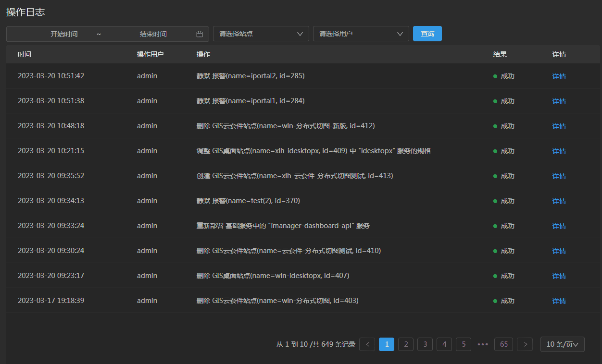Go to page 2 of the log
Screen dimensions: 602x364
pos(406,344)
